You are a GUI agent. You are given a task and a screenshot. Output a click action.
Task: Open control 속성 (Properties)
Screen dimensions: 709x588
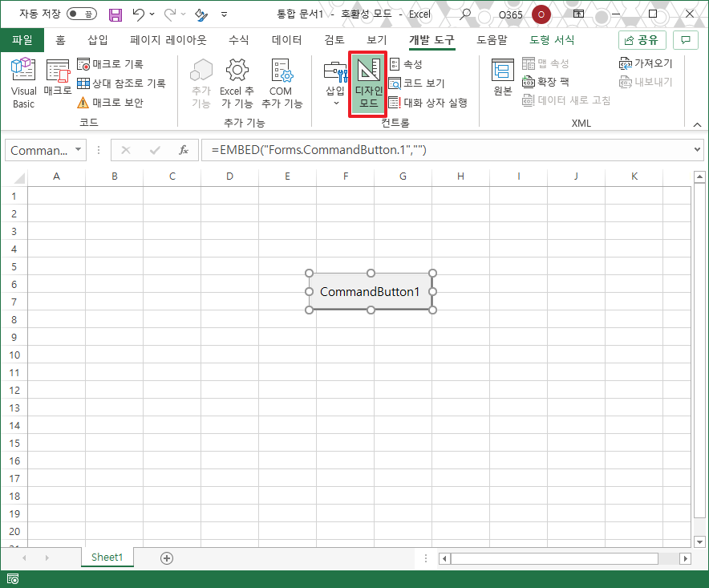[406, 64]
